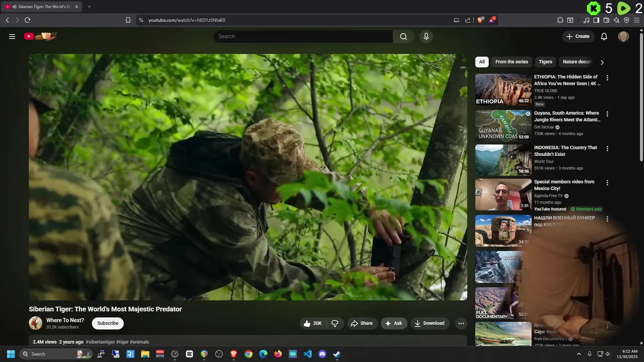
Task: Click the #tiger hashtag
Action: click(122, 342)
